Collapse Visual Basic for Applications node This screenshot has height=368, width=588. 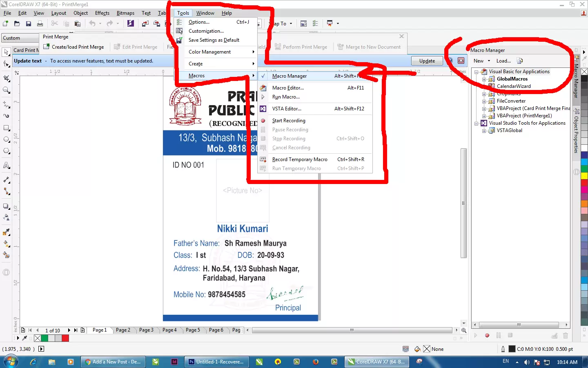point(477,72)
